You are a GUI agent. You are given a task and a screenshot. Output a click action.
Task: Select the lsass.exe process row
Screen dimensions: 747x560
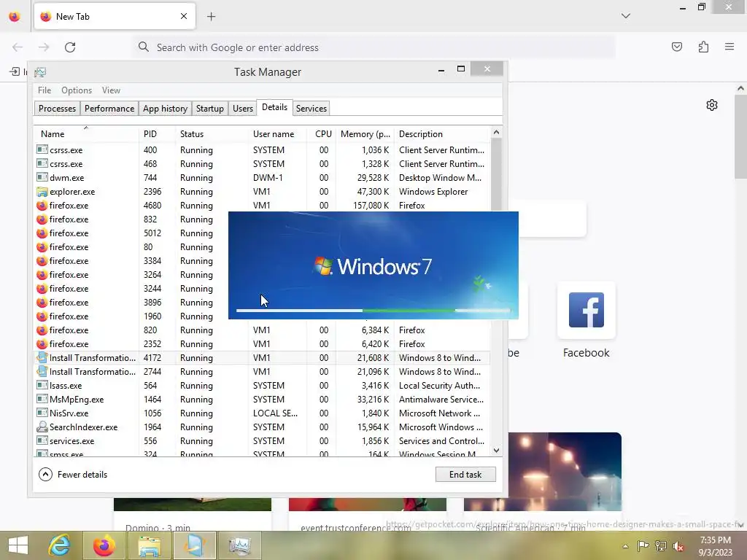262,385
